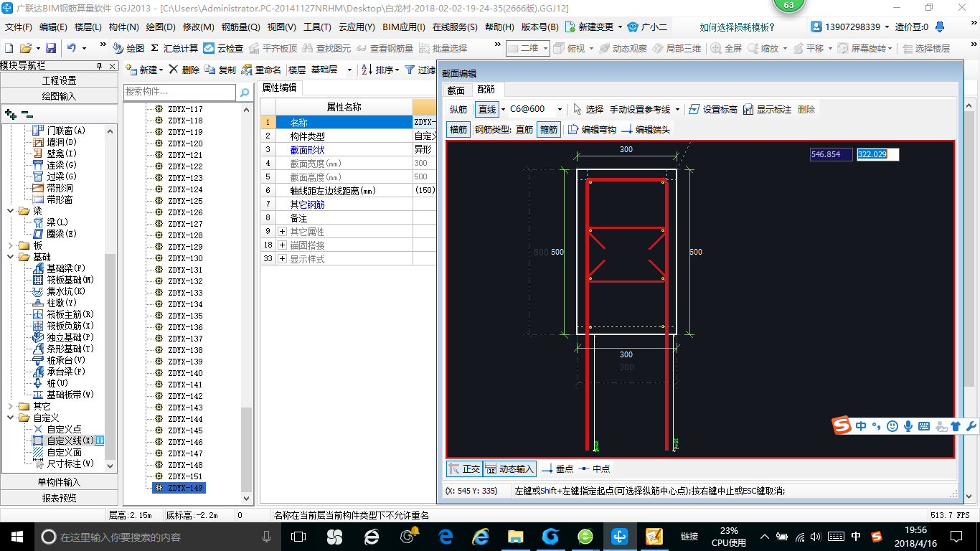Click 新建 in component list toolbar
The height and width of the screenshot is (551, 980).
pyautogui.click(x=143, y=70)
